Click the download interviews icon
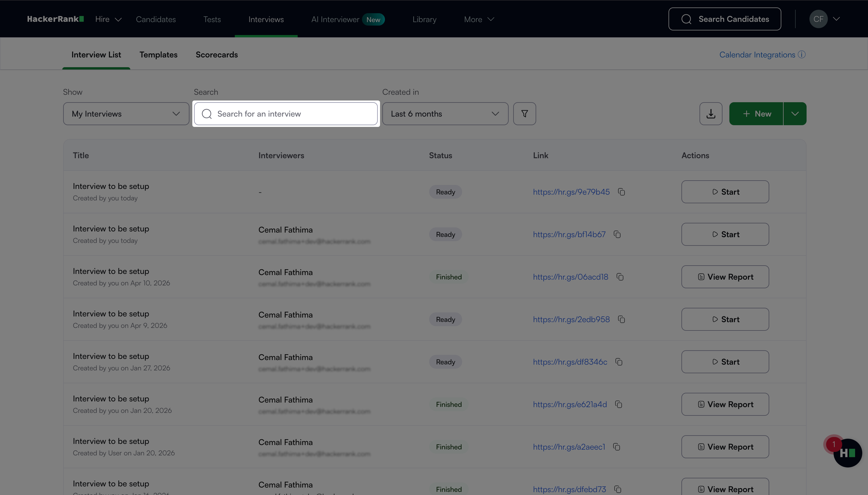This screenshot has width=868, height=495. 711,113
